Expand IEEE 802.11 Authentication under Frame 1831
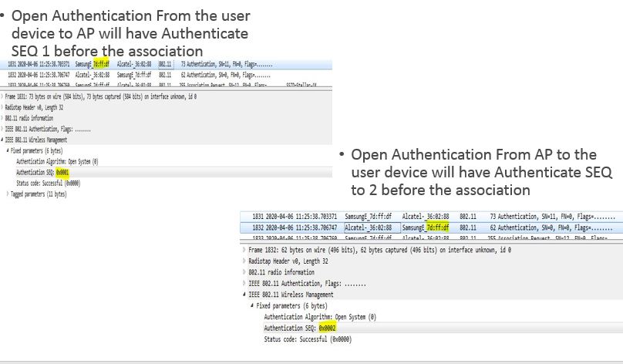This screenshot has width=623, height=364. coord(2,129)
